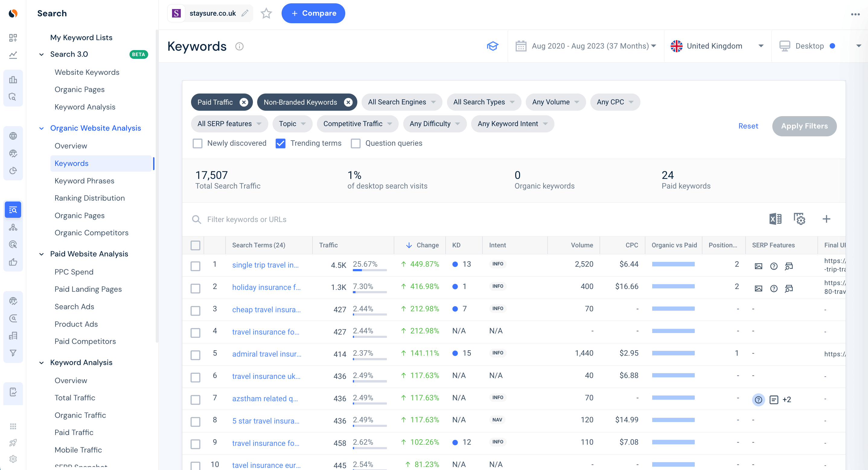Reset all applied filters
The height and width of the screenshot is (470, 868).
click(x=748, y=126)
